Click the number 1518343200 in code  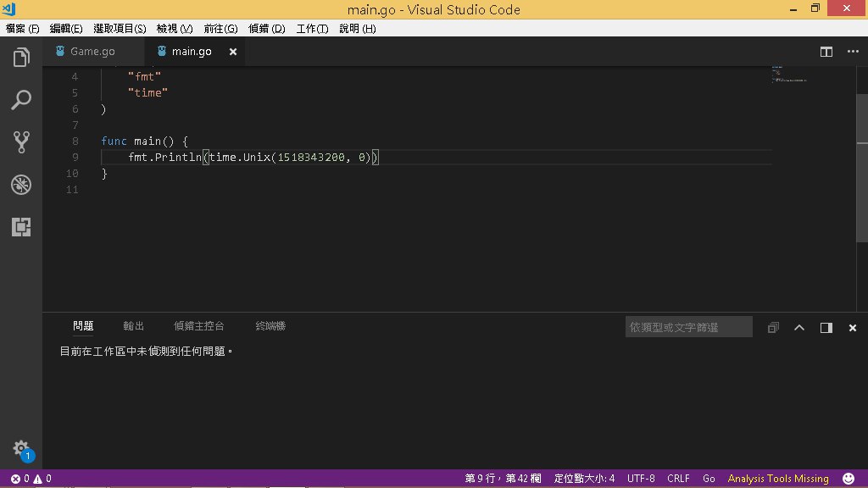[311, 157]
